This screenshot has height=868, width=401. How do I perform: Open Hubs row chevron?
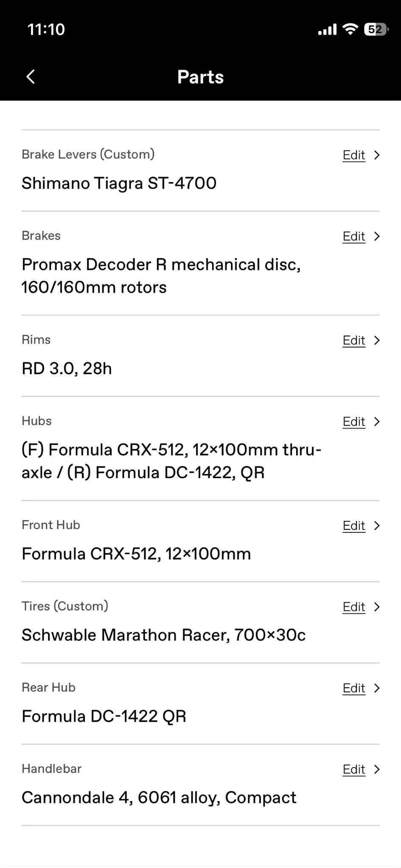(377, 422)
